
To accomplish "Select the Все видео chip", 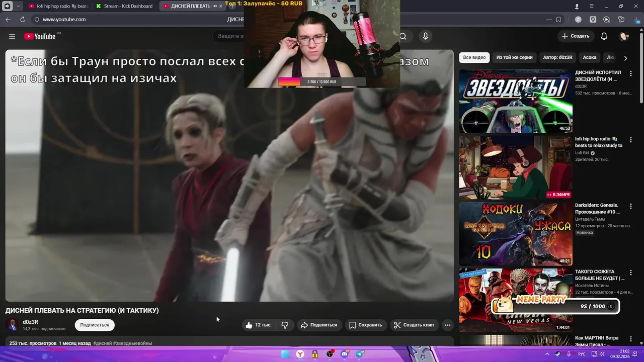I will [x=474, y=57].
